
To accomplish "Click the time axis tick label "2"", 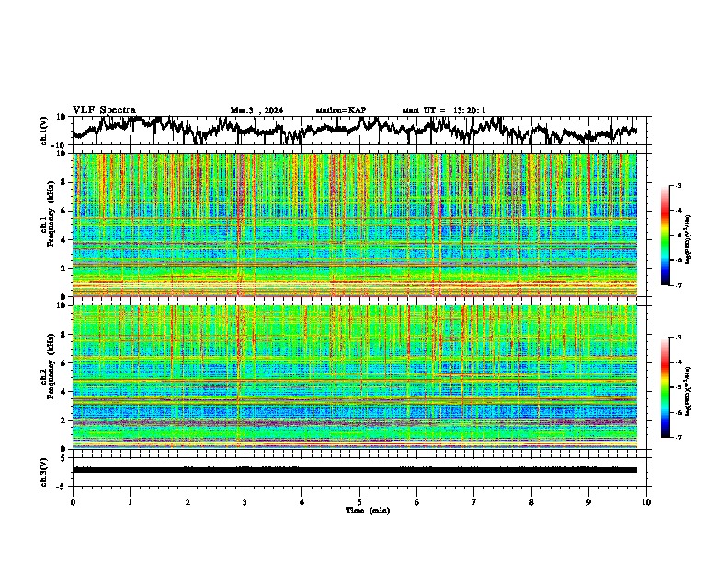I will pyautogui.click(x=188, y=502).
